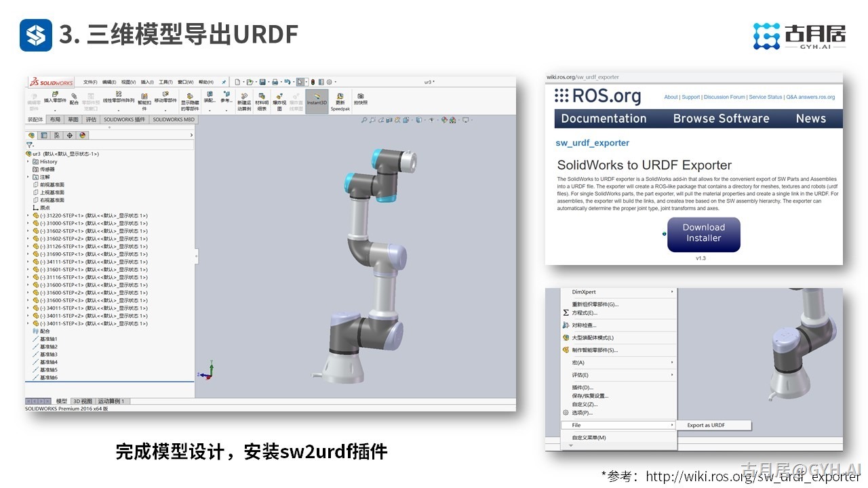Click Show Hidden Components (显示隐藏的零部件) icon
The height and width of the screenshot is (488, 868).
tap(190, 97)
